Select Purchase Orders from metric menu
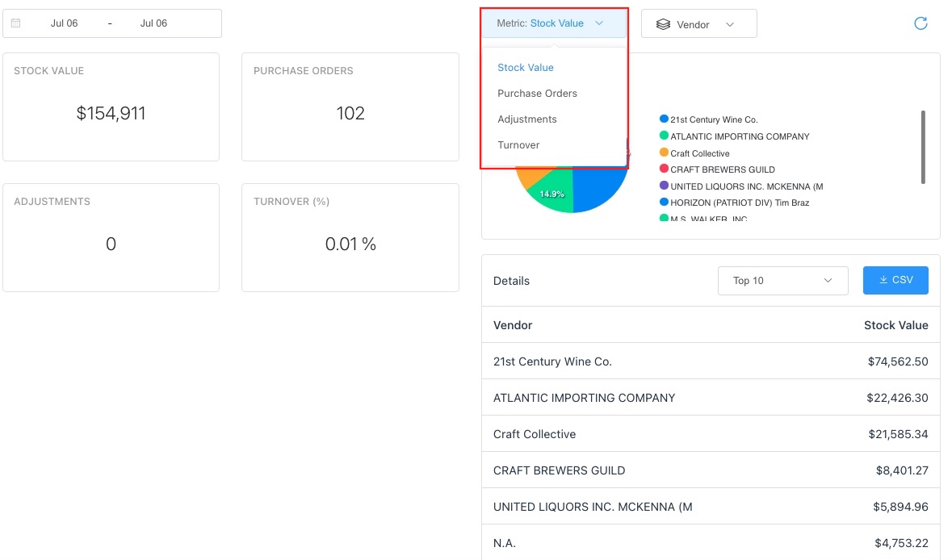 [537, 94]
